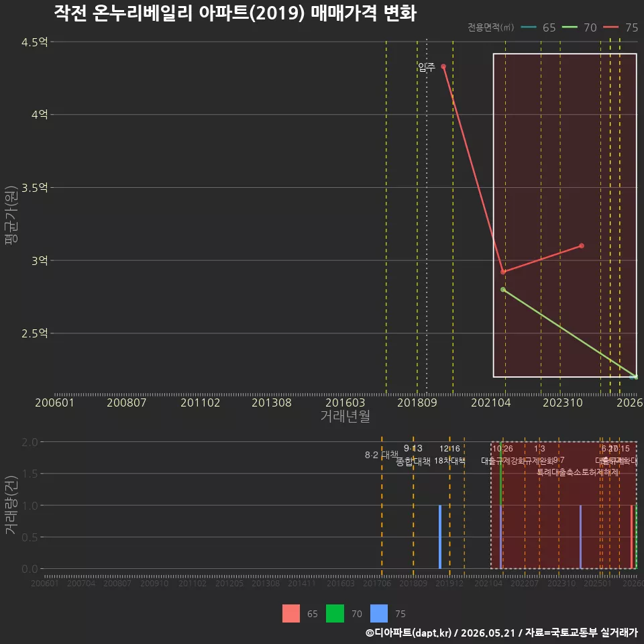Click the green 70 swatch in bottom legend
Image resolution: width=644 pixels, height=644 pixels.
coord(335,614)
